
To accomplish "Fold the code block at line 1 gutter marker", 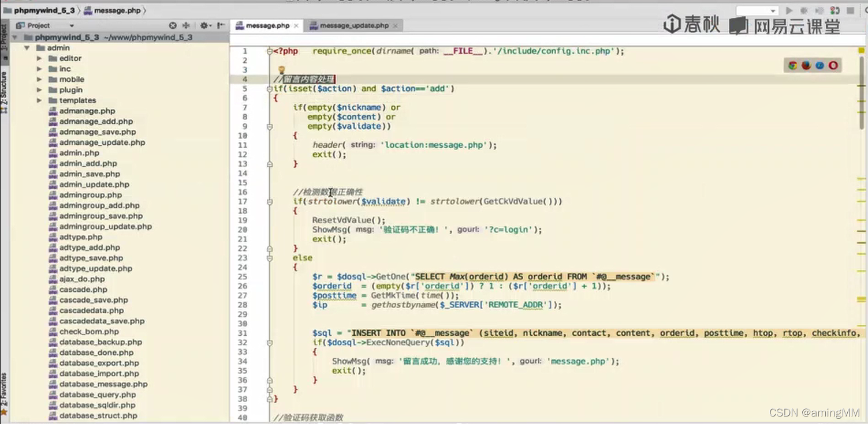I will point(270,51).
